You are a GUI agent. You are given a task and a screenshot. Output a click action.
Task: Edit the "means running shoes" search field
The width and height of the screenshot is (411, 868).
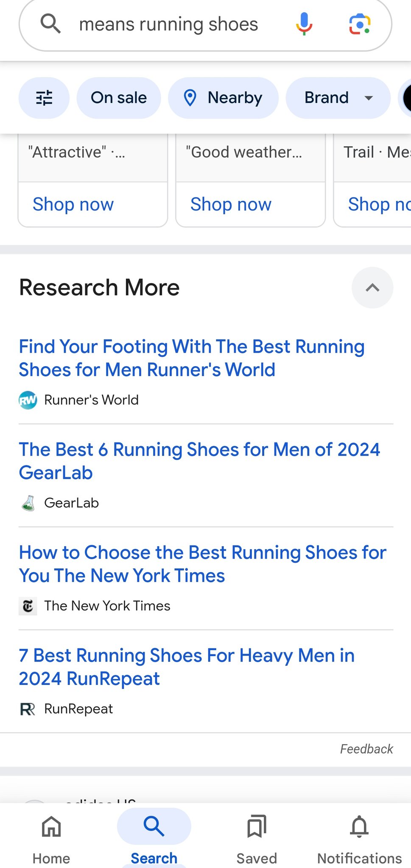point(169,25)
